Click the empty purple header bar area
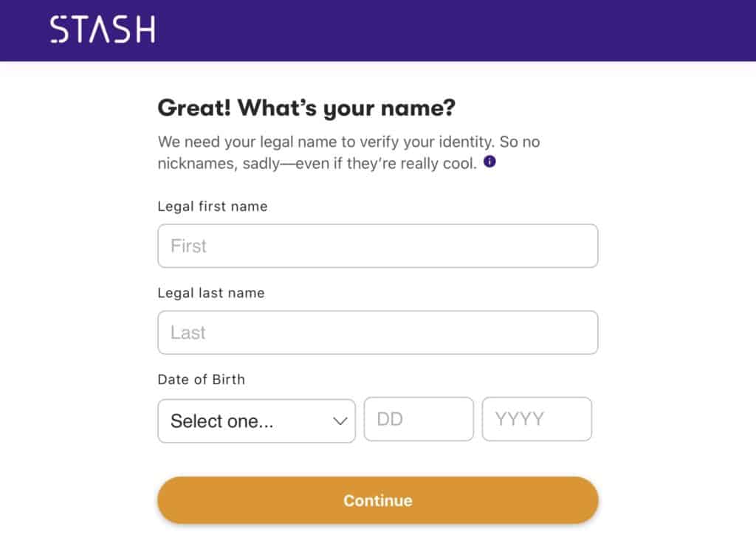The image size is (756, 543). pos(453,30)
